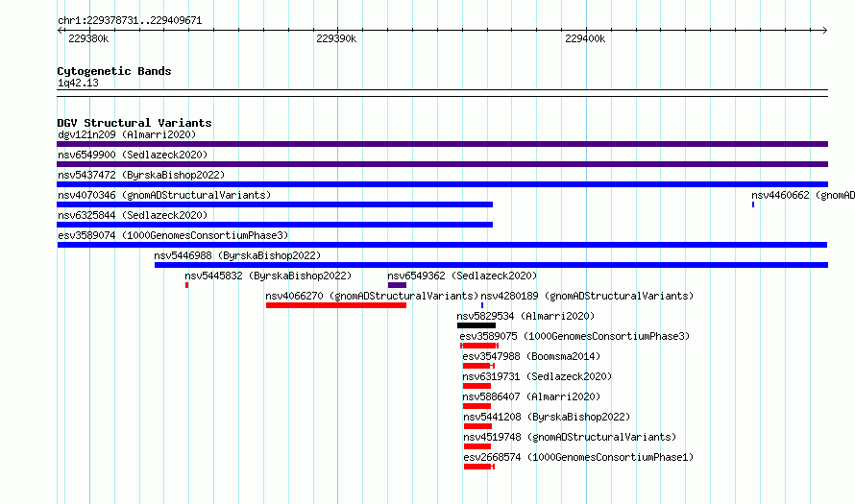Click the red esv2668574 variant bar
855x504 pixels.
478,467
